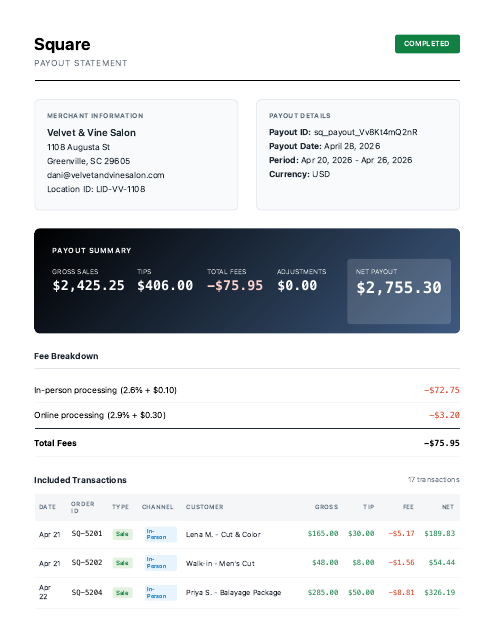Click Payout Date April 28, 2026
495x640 pixels.
[x=324, y=146]
